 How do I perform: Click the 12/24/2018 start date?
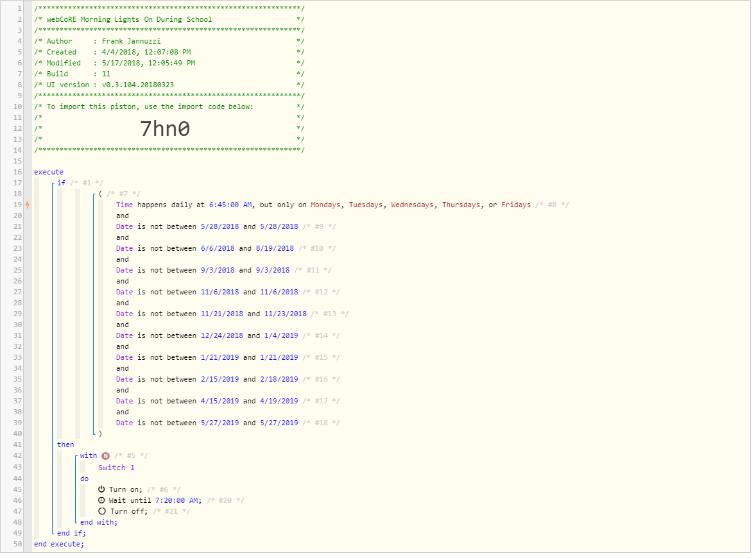222,336
